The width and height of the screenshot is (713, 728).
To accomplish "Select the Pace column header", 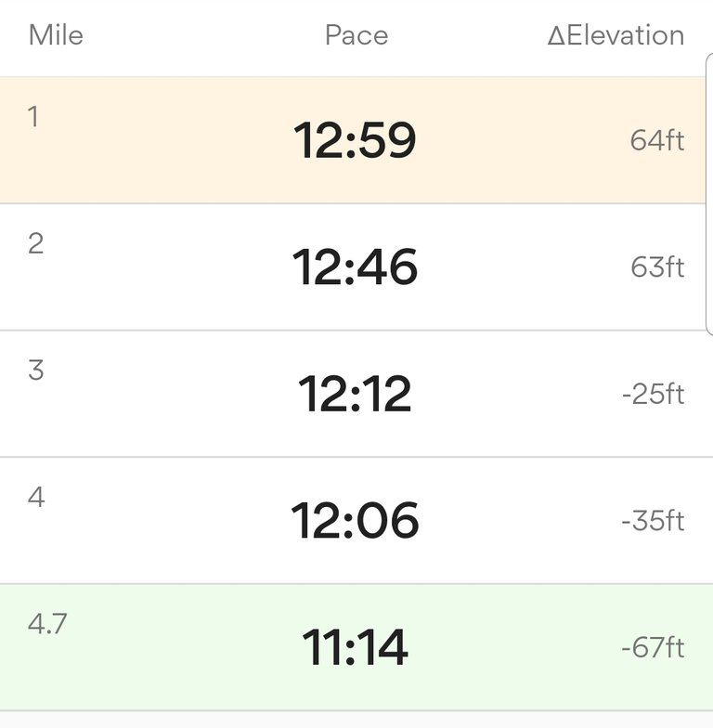I will click(356, 35).
